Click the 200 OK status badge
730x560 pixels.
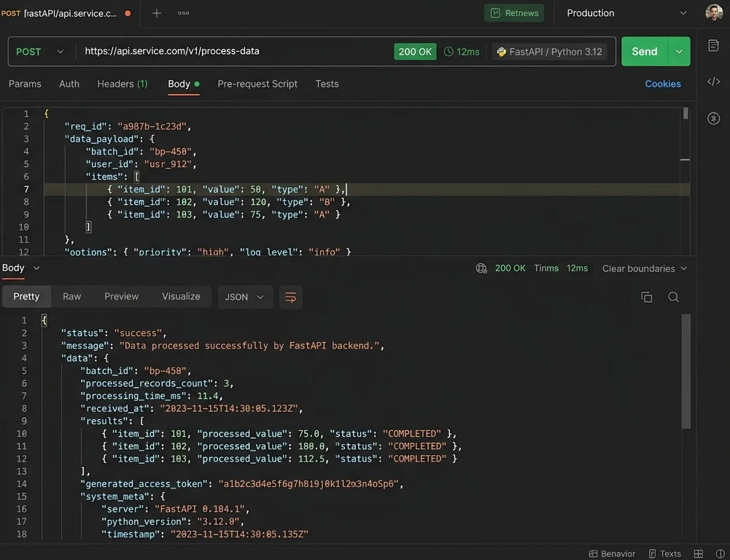pyautogui.click(x=415, y=52)
